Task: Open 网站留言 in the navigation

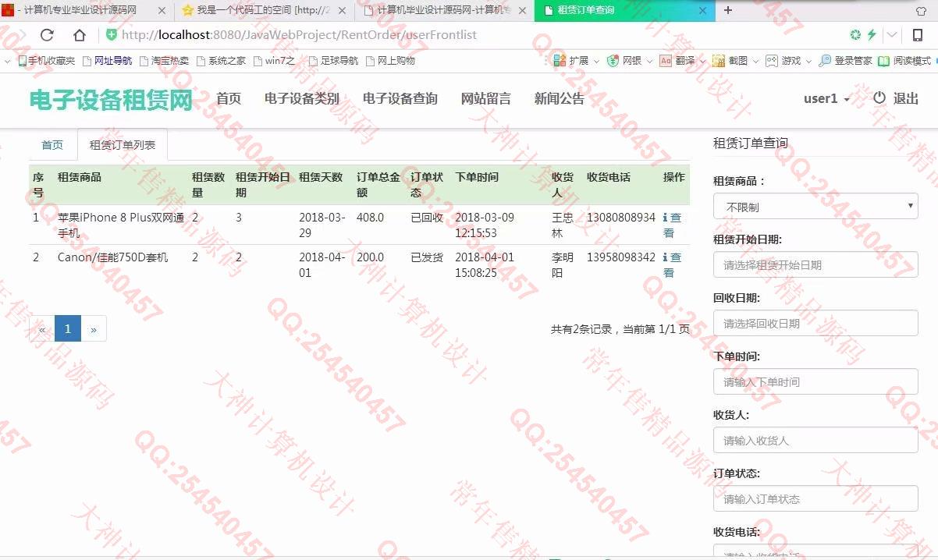Action: (486, 99)
